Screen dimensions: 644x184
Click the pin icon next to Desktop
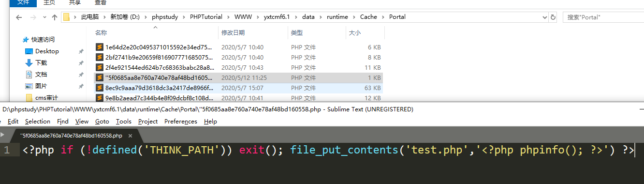point(81,51)
